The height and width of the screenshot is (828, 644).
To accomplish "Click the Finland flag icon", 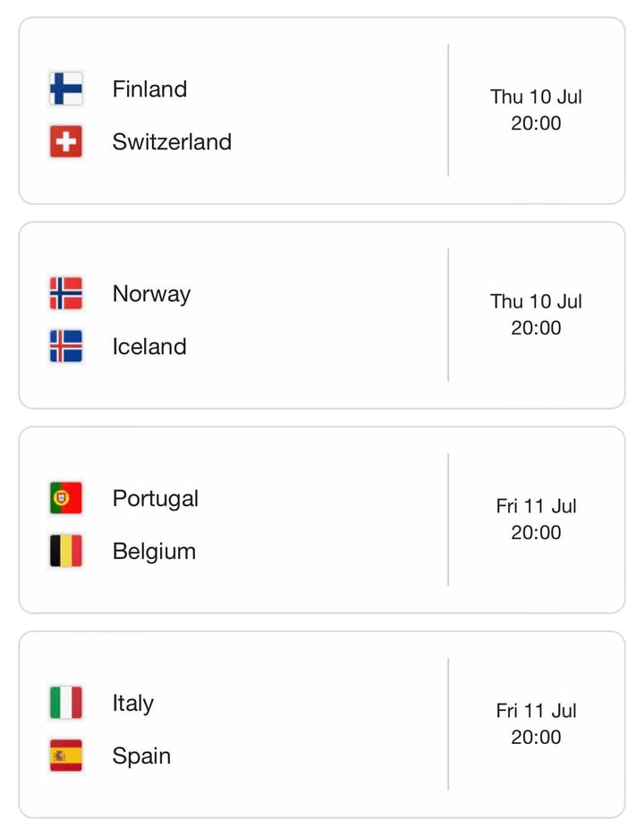I will [x=66, y=89].
